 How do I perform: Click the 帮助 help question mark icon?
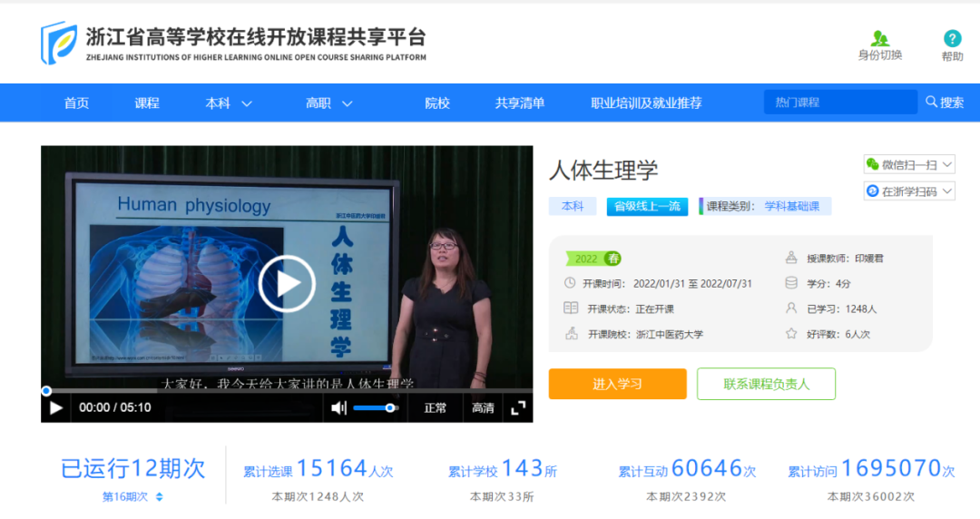[952, 38]
